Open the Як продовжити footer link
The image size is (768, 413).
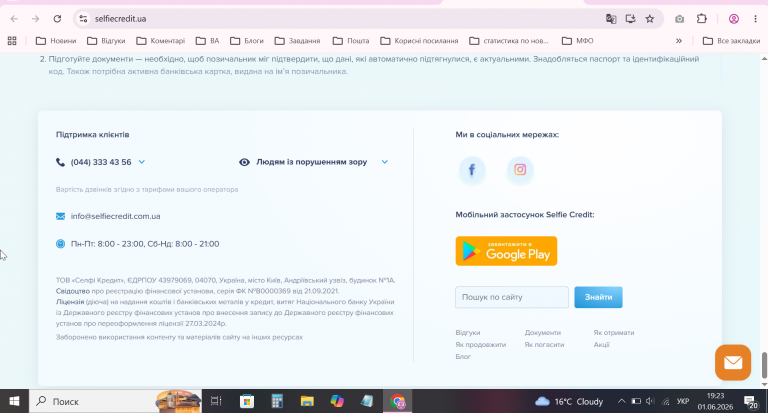click(480, 344)
